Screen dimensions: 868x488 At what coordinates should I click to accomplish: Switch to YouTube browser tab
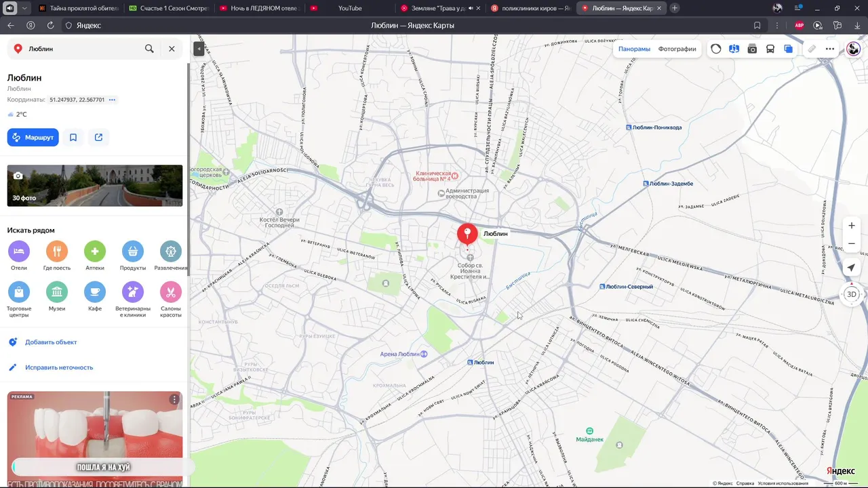pyautogui.click(x=350, y=8)
